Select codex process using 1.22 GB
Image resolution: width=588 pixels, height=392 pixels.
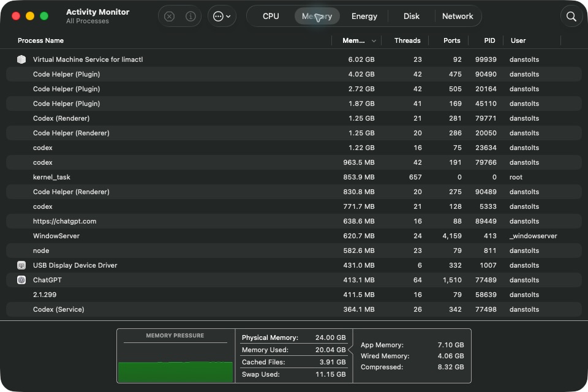pos(293,148)
